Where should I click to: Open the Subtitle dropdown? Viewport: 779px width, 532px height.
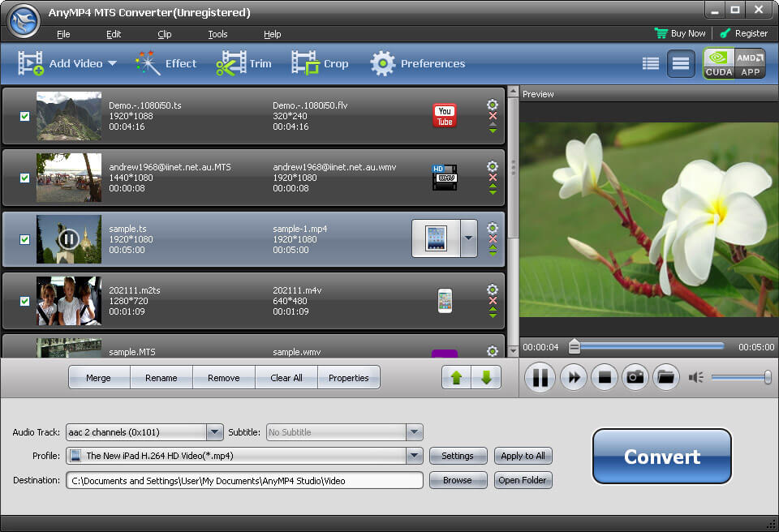pyautogui.click(x=415, y=432)
